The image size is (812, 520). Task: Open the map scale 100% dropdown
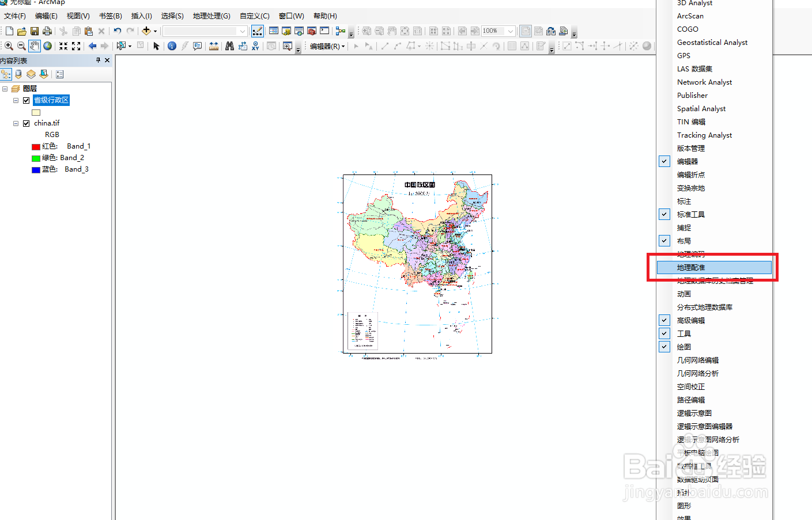[x=511, y=31]
